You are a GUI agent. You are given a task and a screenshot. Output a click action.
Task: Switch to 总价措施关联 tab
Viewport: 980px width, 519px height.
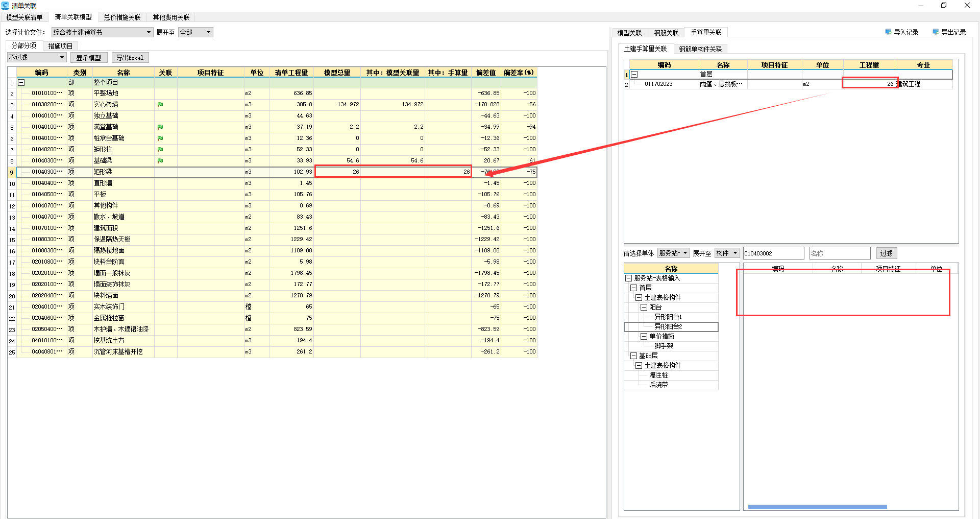coord(122,17)
